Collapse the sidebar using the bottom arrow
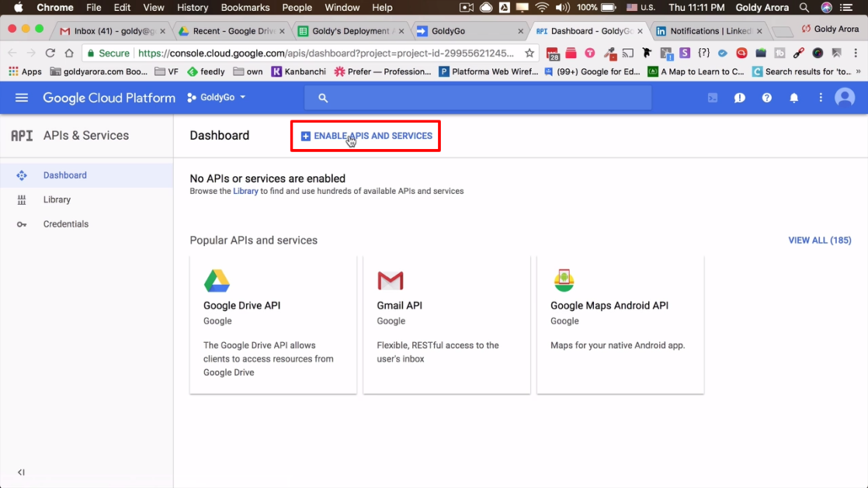Screen dimensions: 868x488 21,473
